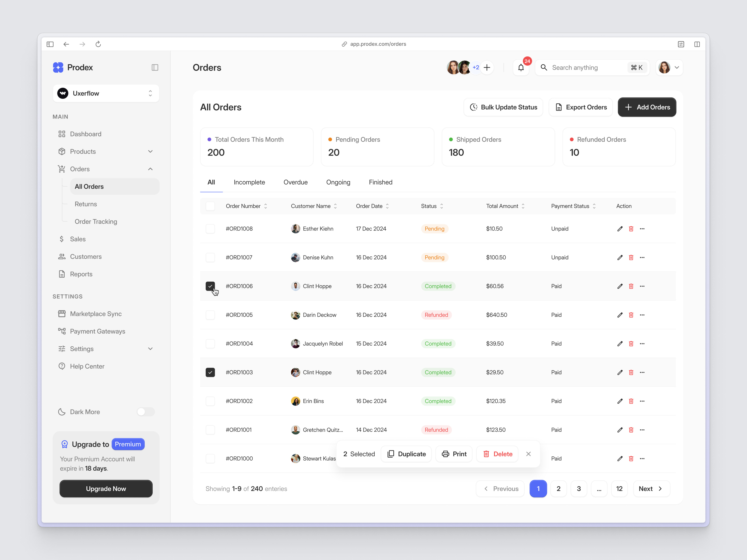Uncheck the #ORD1003 row checkbox

click(x=210, y=372)
